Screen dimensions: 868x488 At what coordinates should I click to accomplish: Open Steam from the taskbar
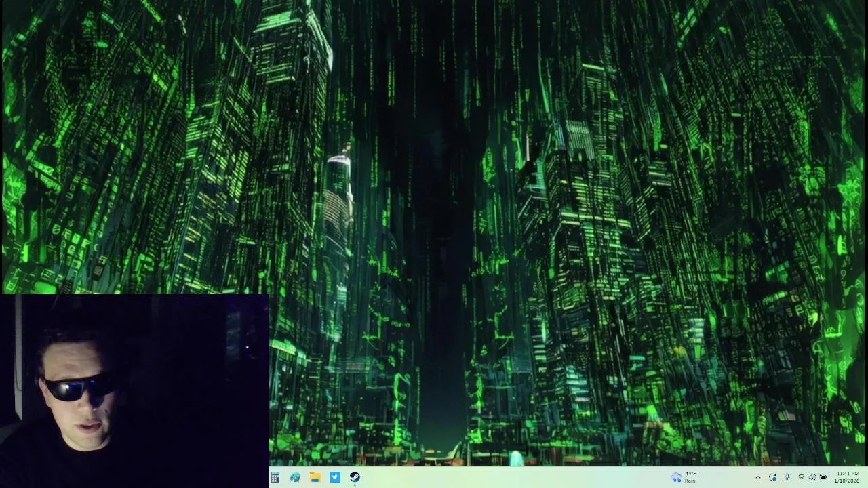click(355, 477)
